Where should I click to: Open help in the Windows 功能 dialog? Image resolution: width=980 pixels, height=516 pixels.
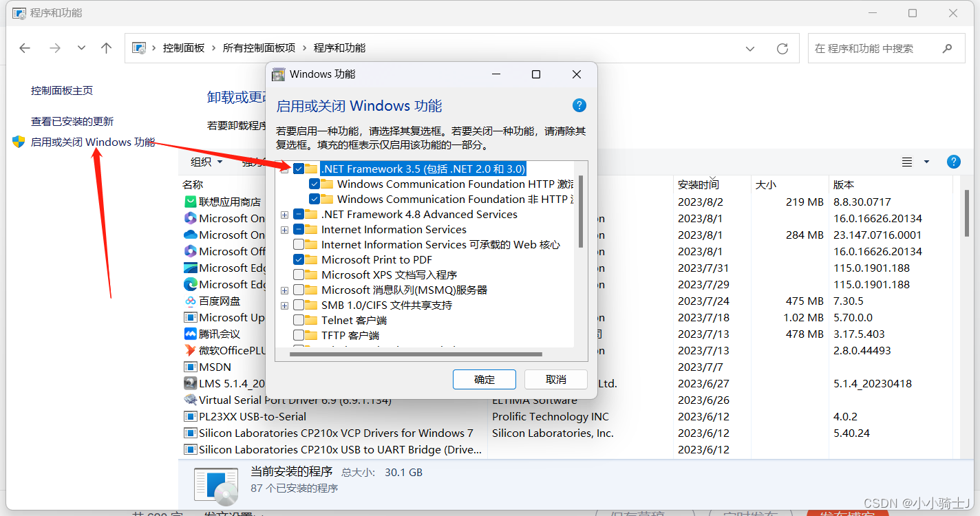[x=579, y=105]
